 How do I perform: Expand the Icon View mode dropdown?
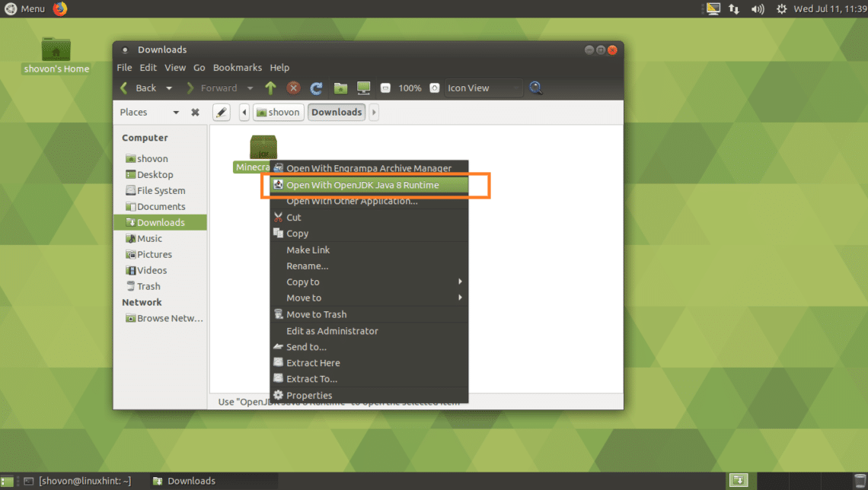[x=484, y=88]
